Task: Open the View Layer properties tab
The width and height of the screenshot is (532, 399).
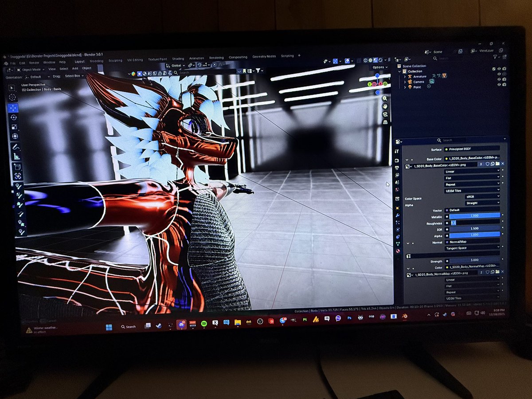Action: click(397, 175)
